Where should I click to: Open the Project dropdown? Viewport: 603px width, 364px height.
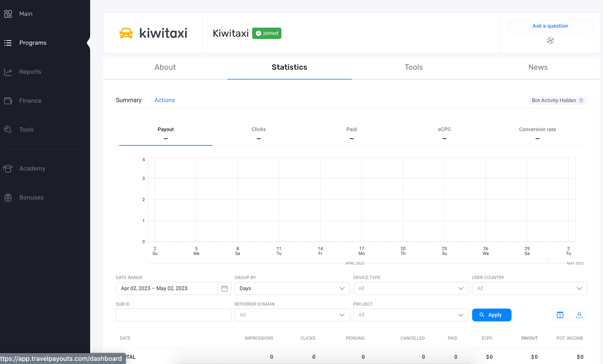click(411, 315)
